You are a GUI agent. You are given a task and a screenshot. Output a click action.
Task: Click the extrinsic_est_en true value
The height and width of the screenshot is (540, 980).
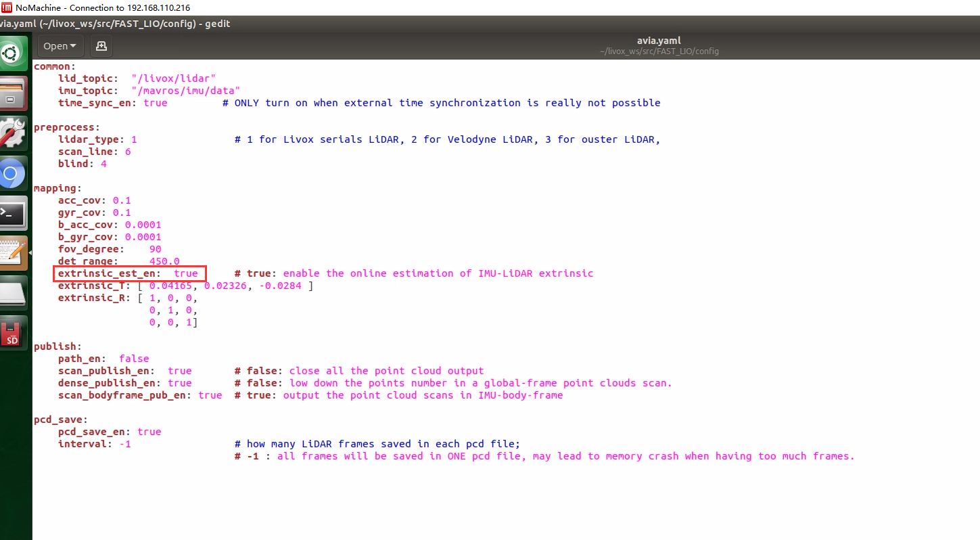[186, 273]
